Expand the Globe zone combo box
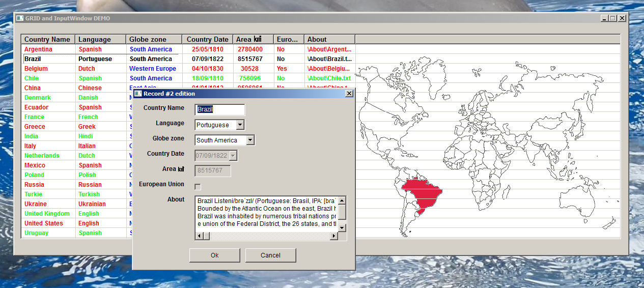The height and width of the screenshot is (288, 644). tap(250, 140)
